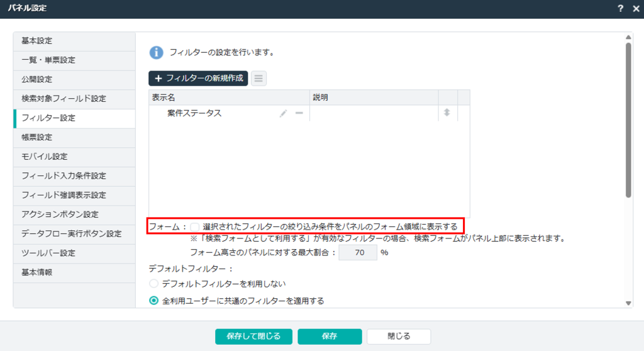Click the reorder arrows icon in filter row
The image size is (644, 351).
point(447,113)
